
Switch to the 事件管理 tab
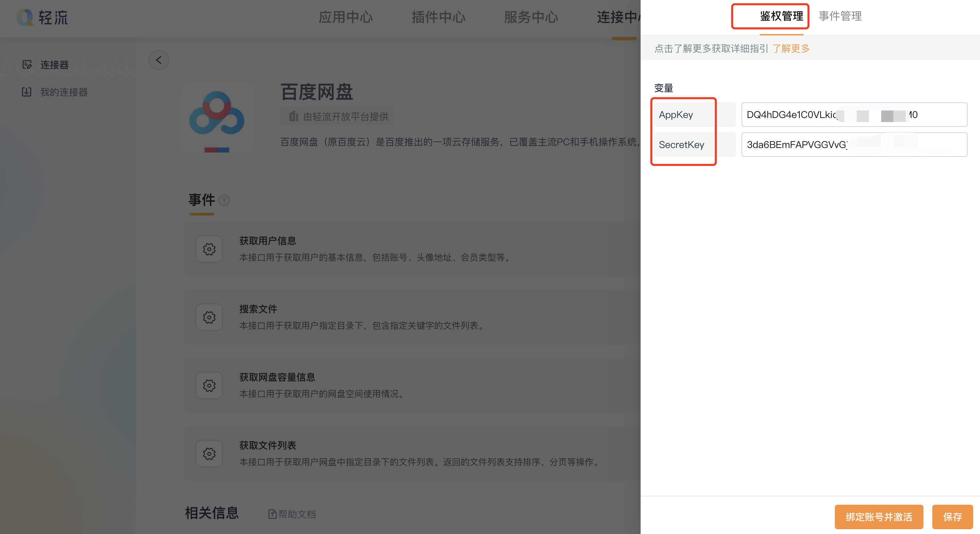coord(840,16)
